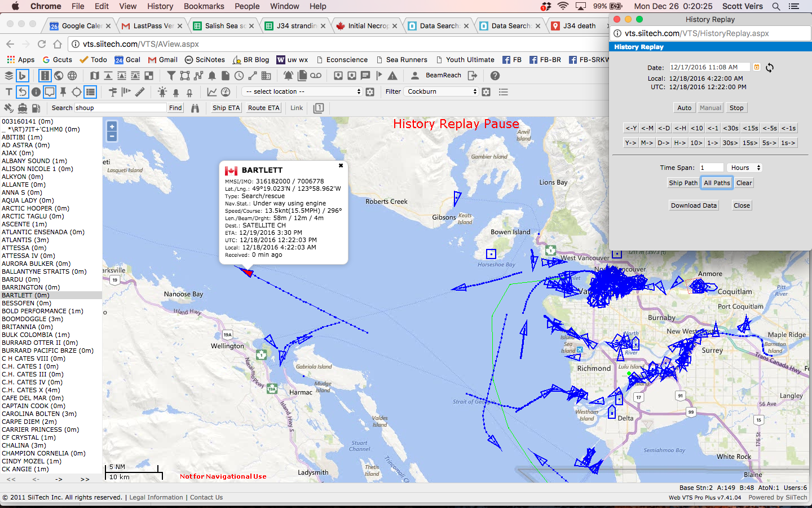Screen dimensions: 812x508
Task: Open the Filter dropdown showing Cockburn
Action: (442, 91)
